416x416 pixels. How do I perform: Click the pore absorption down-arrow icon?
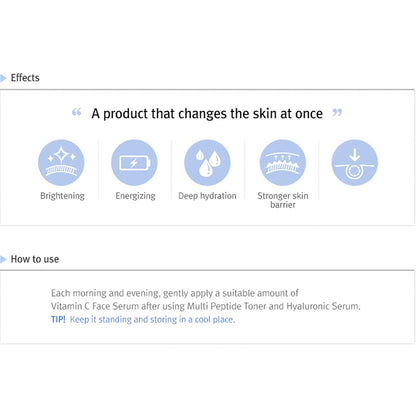click(x=355, y=163)
